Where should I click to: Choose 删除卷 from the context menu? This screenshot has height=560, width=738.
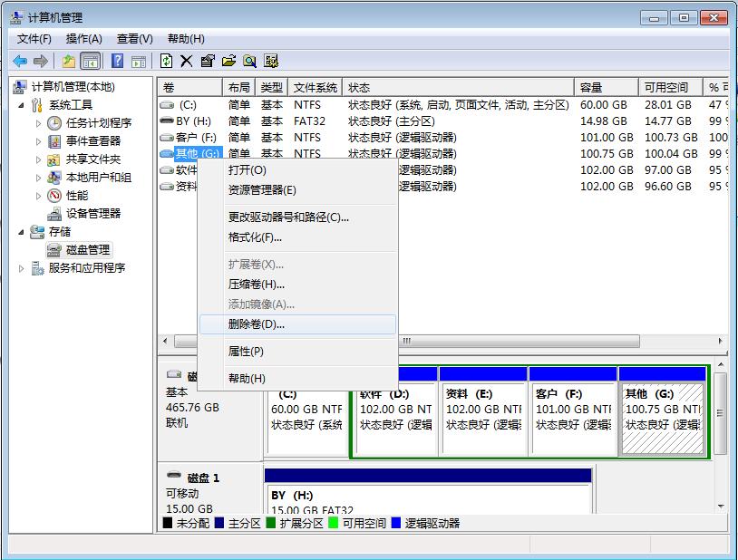pyautogui.click(x=254, y=325)
